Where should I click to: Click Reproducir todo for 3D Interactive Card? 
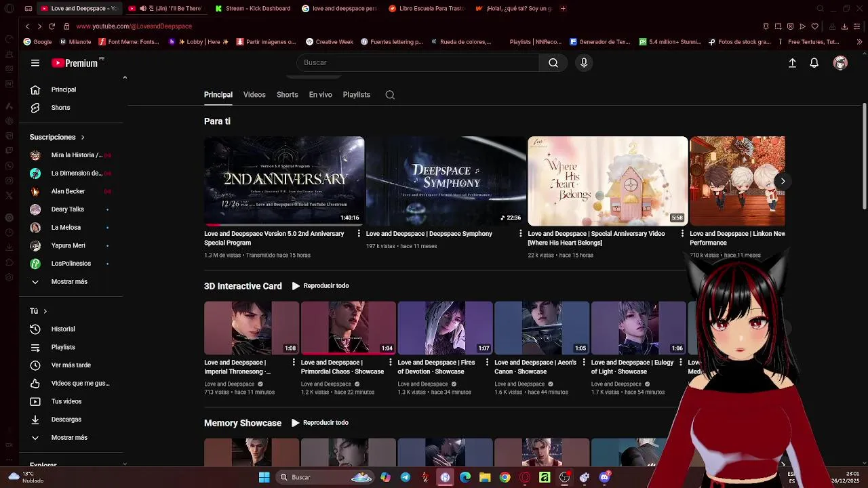320,286
